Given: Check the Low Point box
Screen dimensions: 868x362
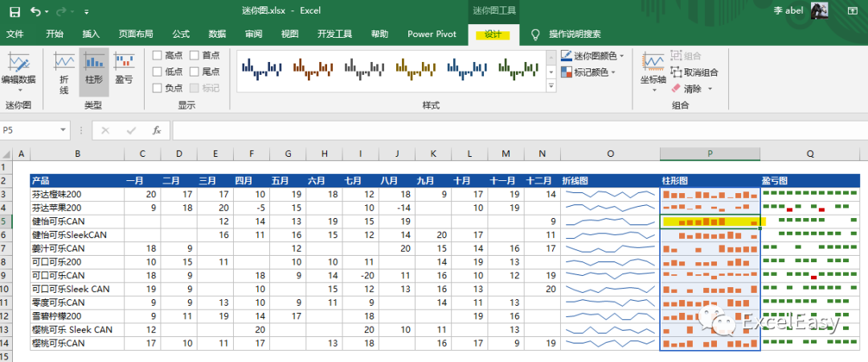Looking at the screenshot, I should click(158, 72).
